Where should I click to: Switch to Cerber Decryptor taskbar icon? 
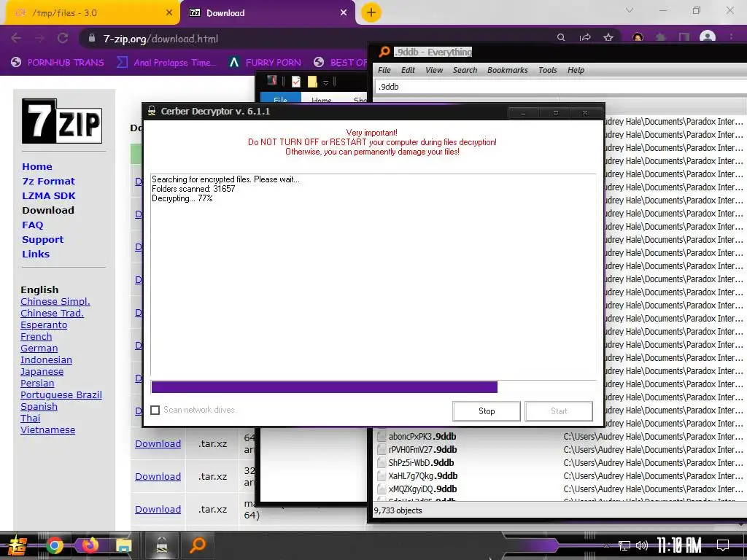[162, 545]
